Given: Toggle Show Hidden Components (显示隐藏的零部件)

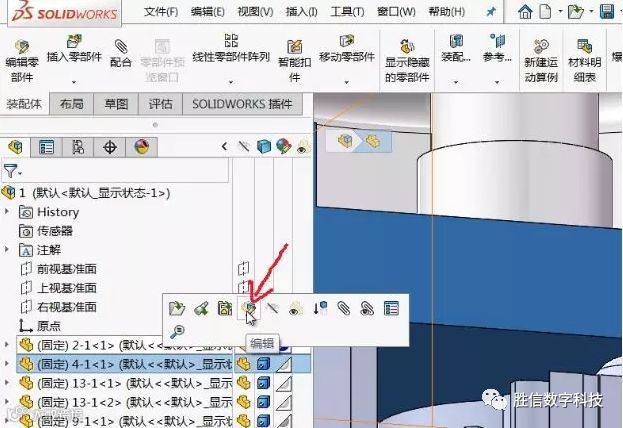Looking at the screenshot, I should click(x=407, y=60).
